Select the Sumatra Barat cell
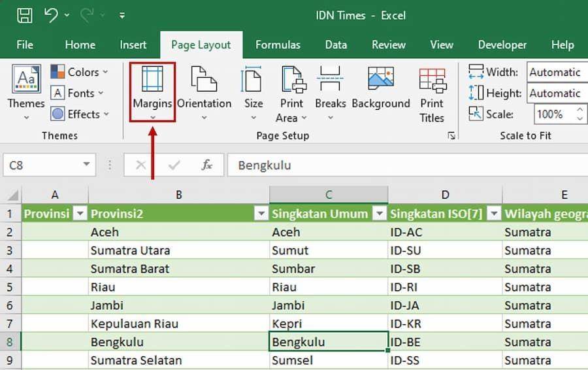 [x=179, y=269]
